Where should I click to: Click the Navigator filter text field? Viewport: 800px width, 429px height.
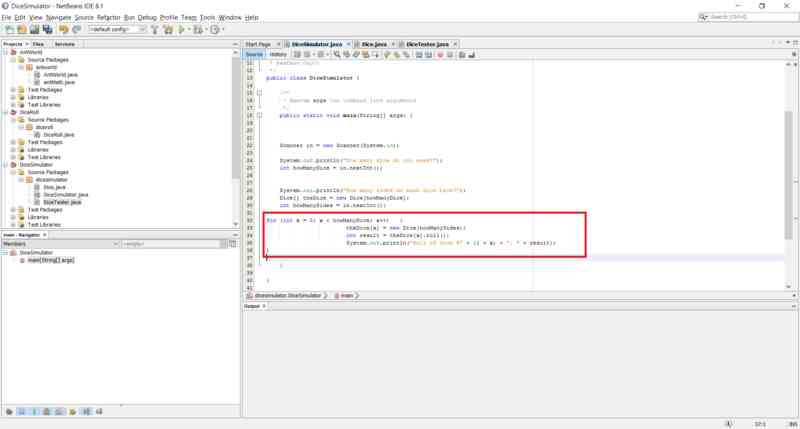coord(170,244)
